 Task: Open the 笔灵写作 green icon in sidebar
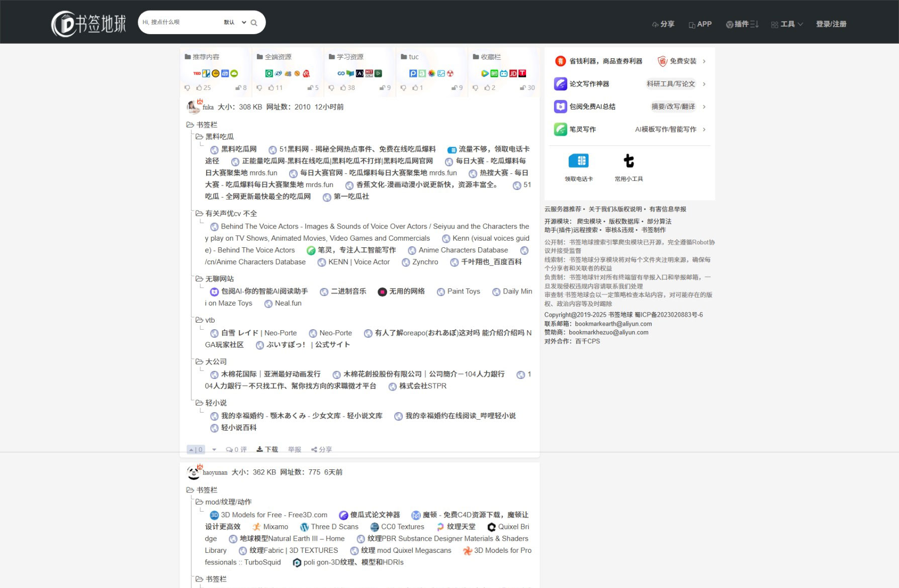[x=560, y=129]
